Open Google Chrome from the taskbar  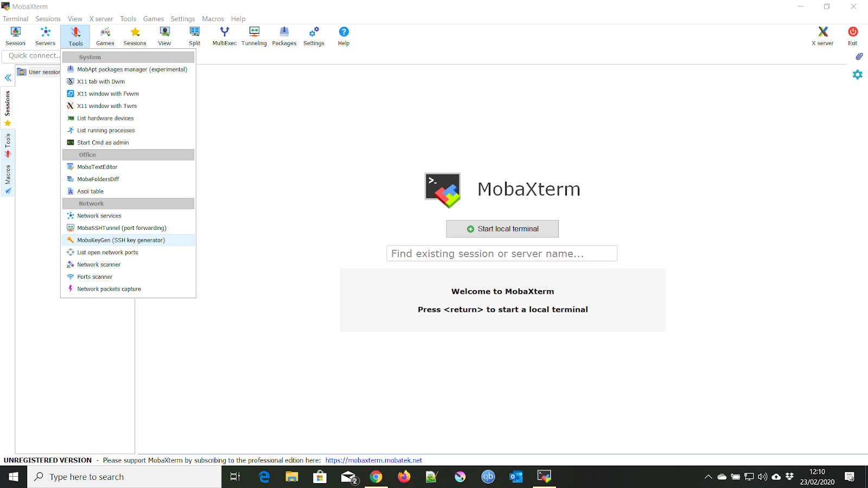[376, 477]
